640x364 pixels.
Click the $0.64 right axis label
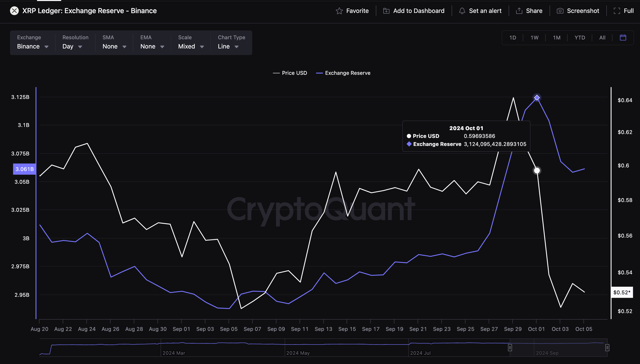[x=625, y=100]
